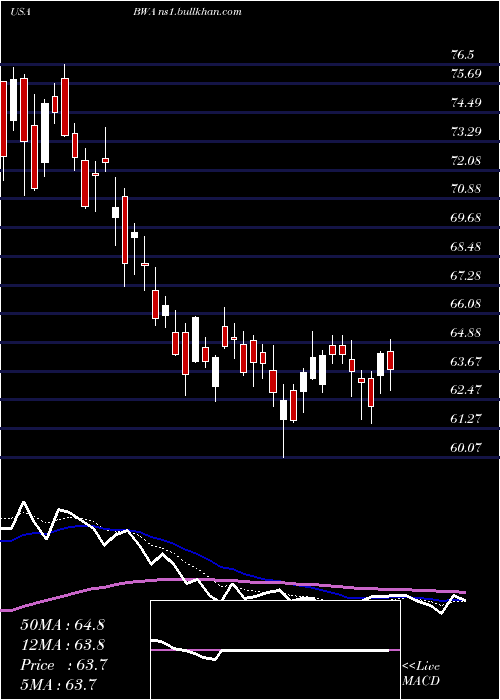This screenshot has height=700, width=500.
Task: Click the <<Live MACD label
Action: (x=421, y=674)
